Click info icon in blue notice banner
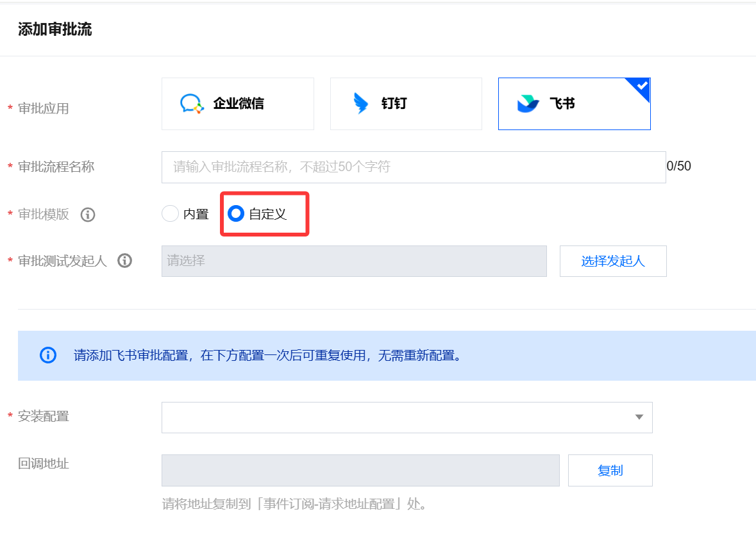Screen dimensions: 756x548 click(48, 355)
